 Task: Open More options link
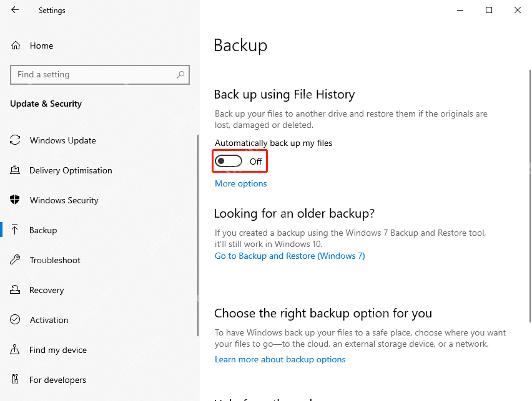click(x=241, y=183)
